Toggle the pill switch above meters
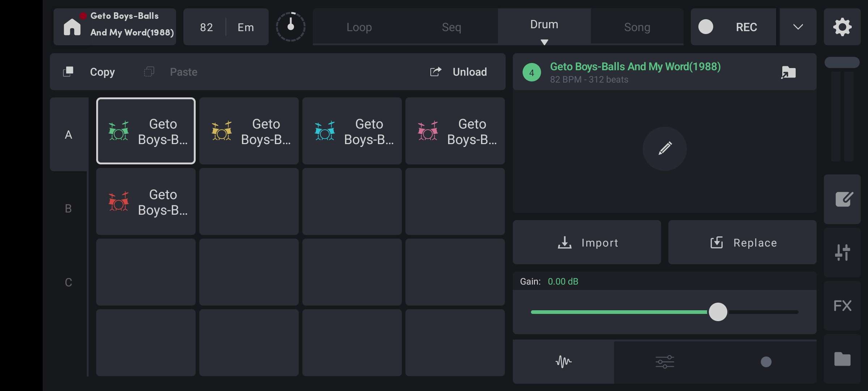This screenshot has width=868, height=391. (842, 62)
